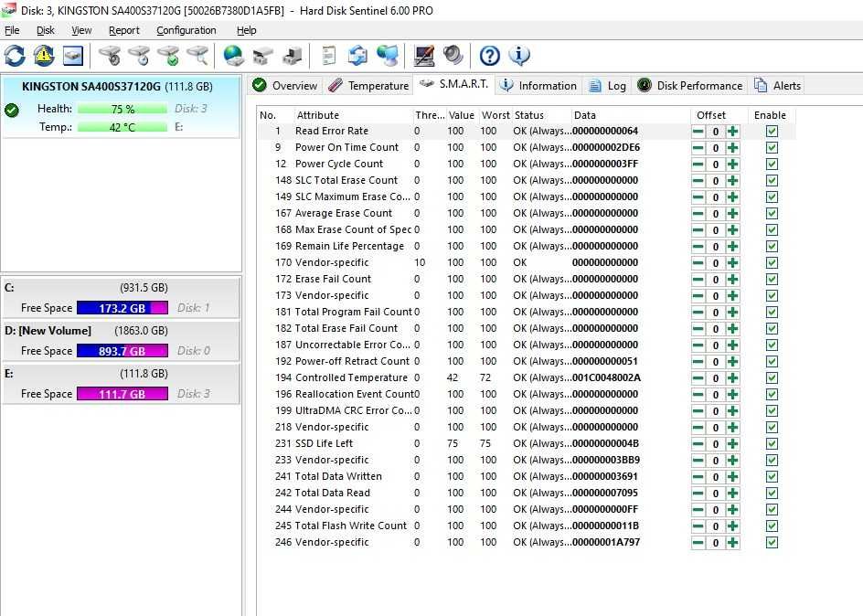
Task: Disable Enable checkbox for Erase Fail Count
Action: (x=772, y=280)
